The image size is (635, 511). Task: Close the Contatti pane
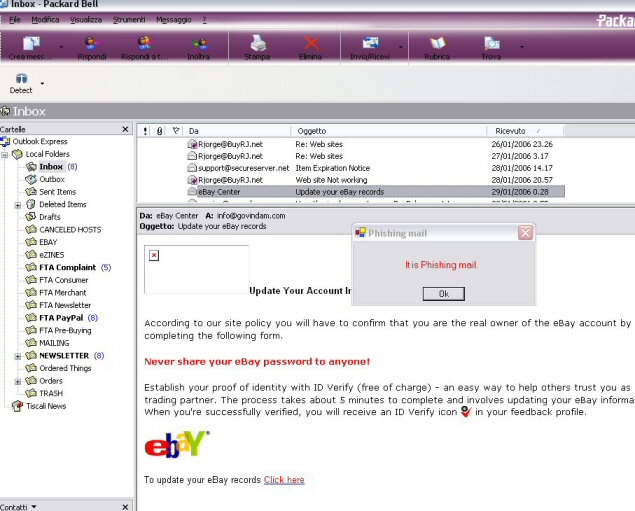coord(125,507)
